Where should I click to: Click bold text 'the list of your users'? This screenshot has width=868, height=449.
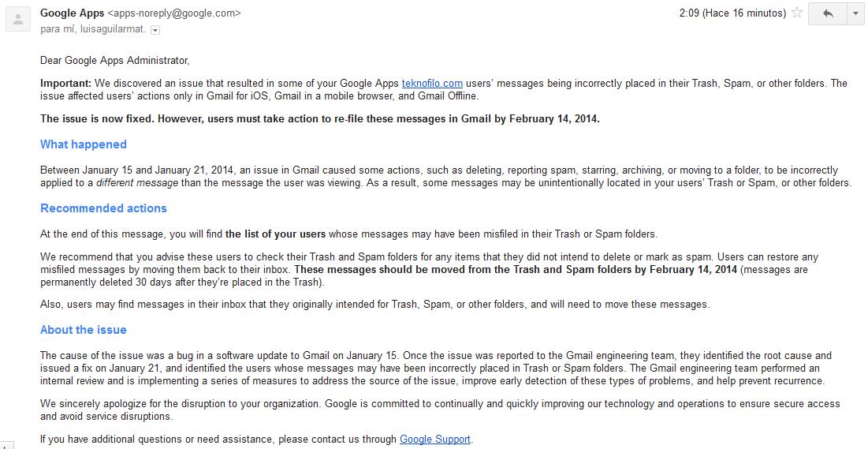coord(275,234)
